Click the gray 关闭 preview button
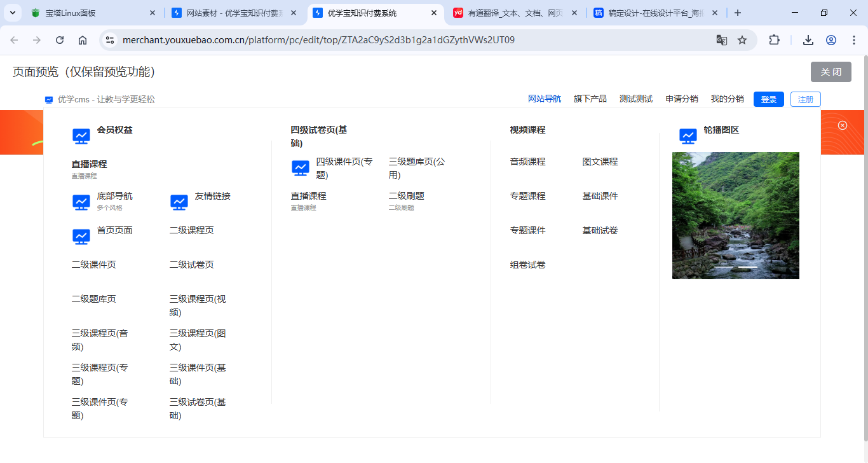 831,72
